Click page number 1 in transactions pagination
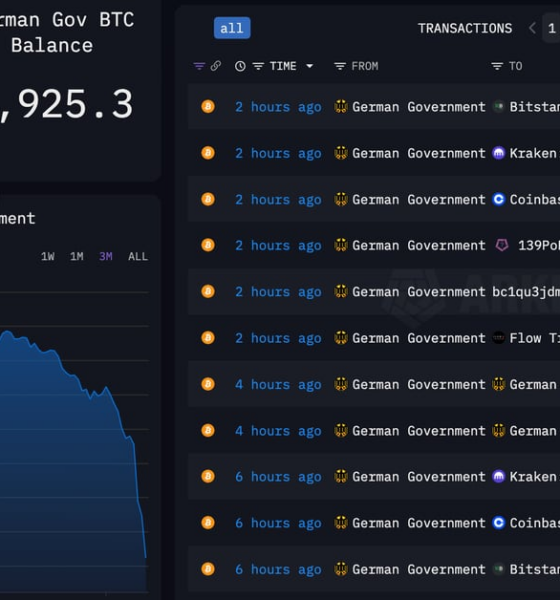The image size is (560, 600). [x=552, y=28]
